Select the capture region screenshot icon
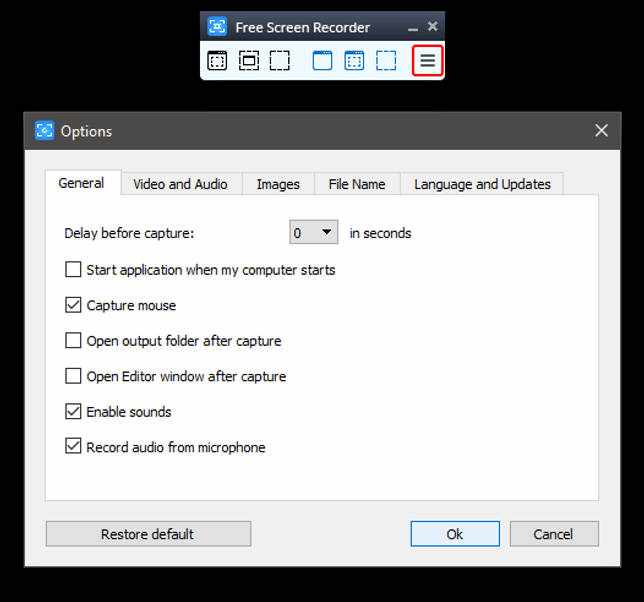This screenshot has width=644, height=602. [280, 61]
